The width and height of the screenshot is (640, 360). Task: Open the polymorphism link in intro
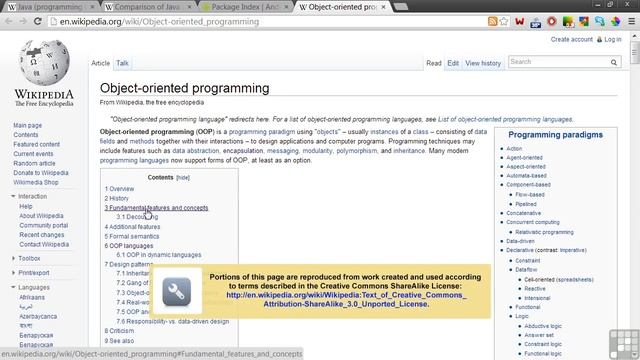357,151
